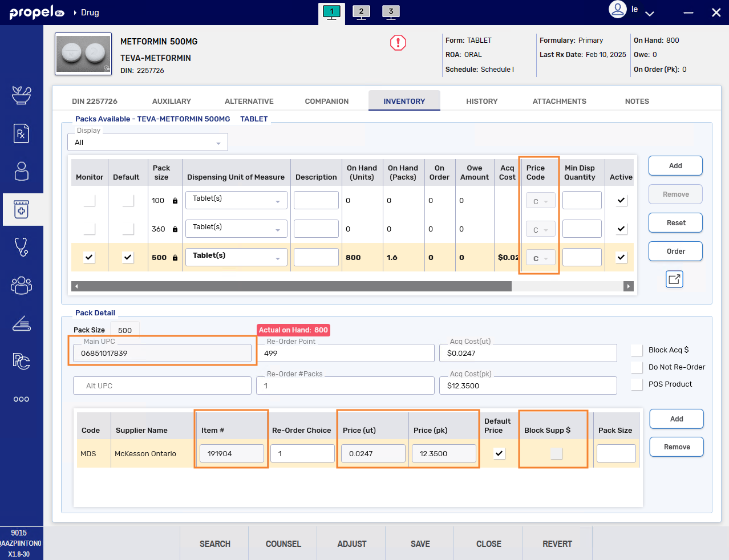Uncheck Monitor checkbox for pack size 500
This screenshot has width=729, height=560.
point(90,257)
